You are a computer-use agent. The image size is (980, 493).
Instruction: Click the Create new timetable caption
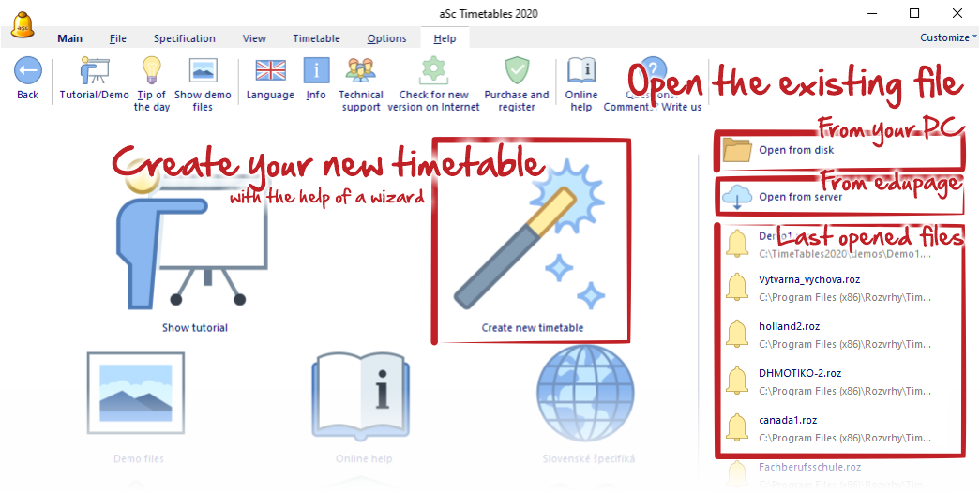[533, 327]
